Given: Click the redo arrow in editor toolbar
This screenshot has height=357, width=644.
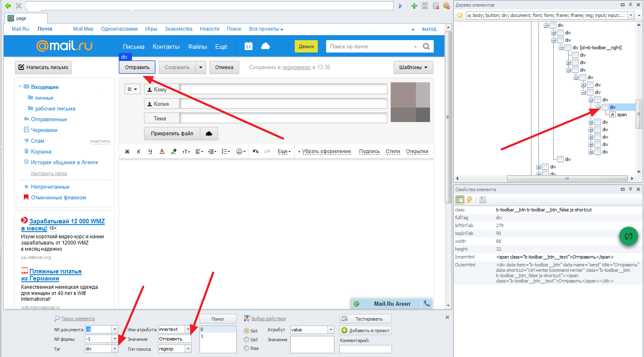Looking at the screenshot, I should pos(267,151).
